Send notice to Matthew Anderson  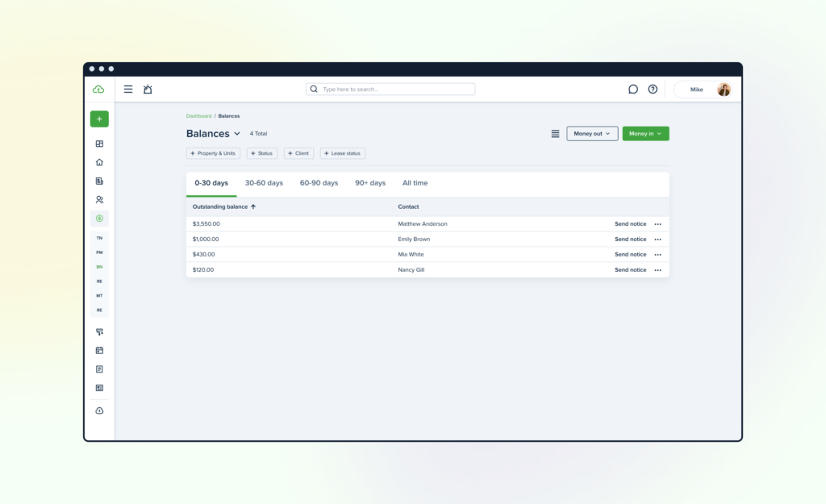[x=630, y=224]
